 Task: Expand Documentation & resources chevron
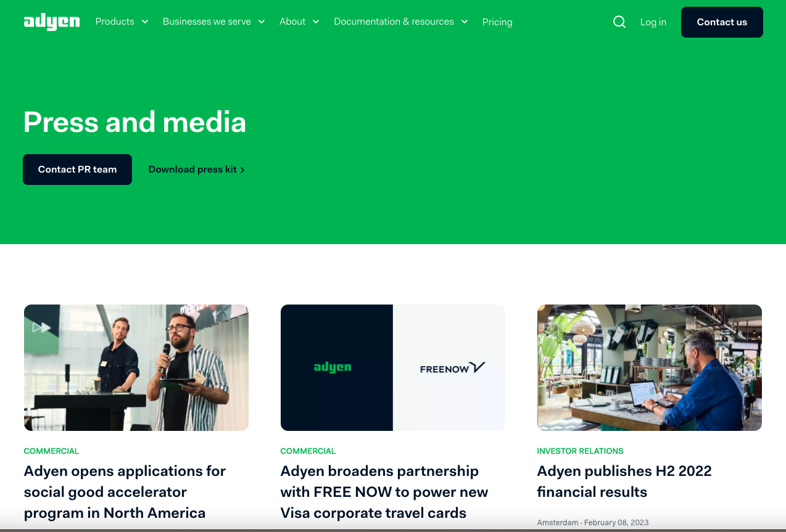pyautogui.click(x=464, y=22)
